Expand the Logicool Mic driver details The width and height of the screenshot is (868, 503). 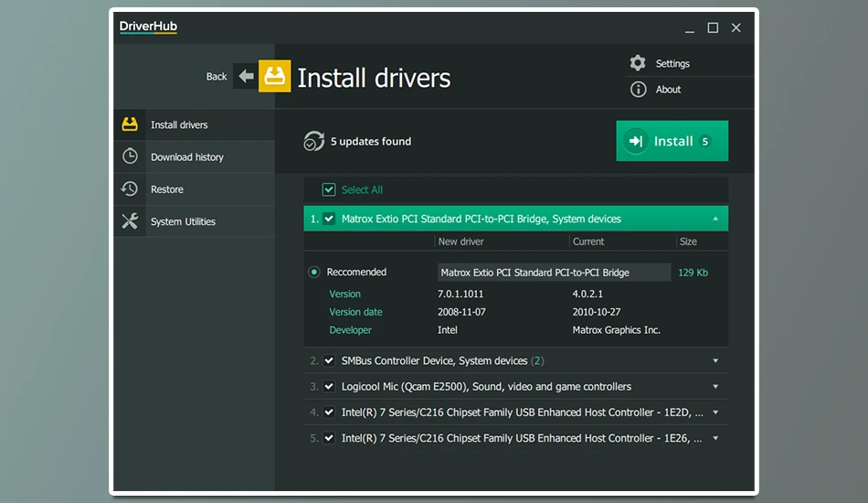(x=715, y=386)
